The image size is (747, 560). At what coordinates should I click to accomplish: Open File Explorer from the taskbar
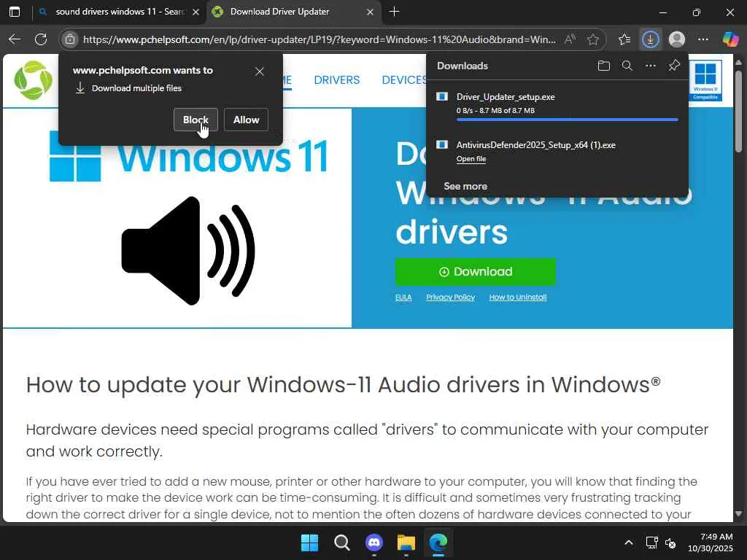(406, 542)
